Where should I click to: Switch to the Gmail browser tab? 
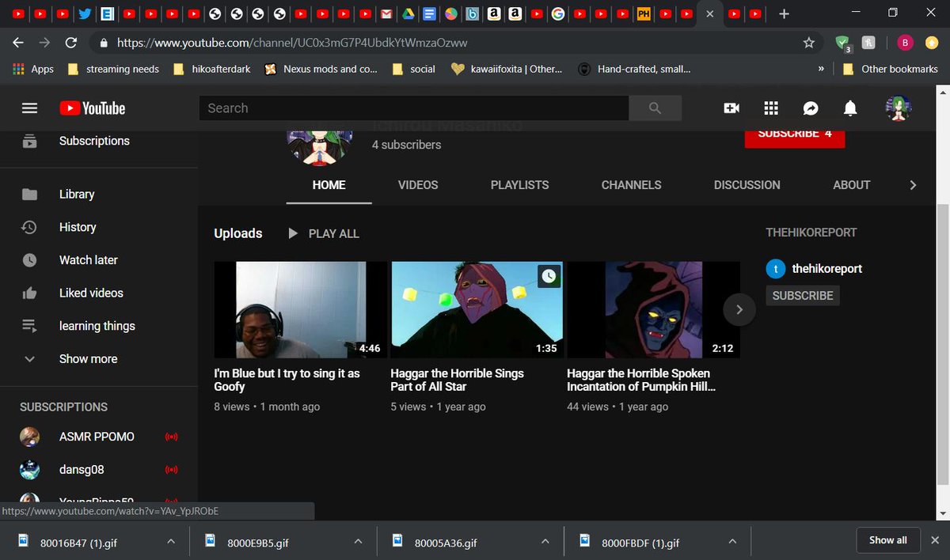pos(386,13)
